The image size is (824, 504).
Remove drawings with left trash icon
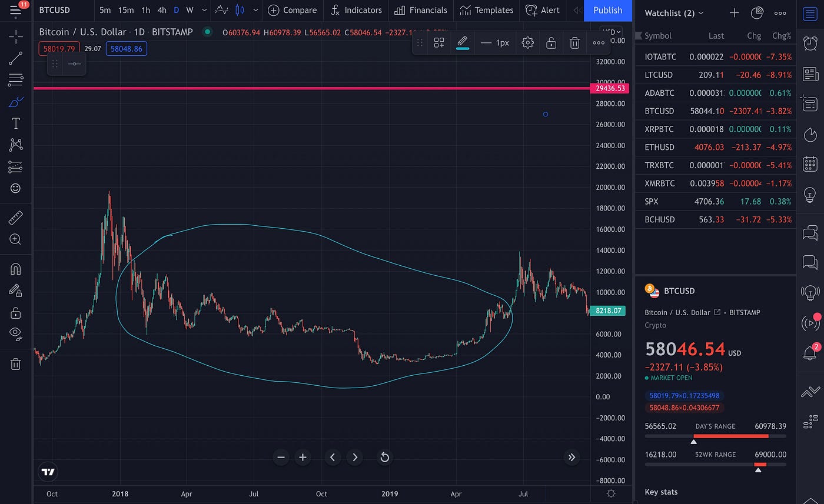[16, 364]
